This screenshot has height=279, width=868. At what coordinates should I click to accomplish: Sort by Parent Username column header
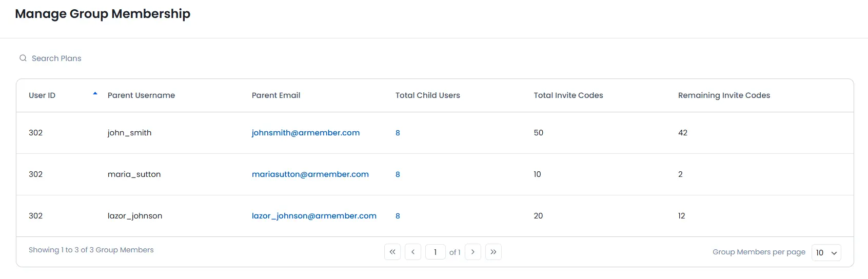pyautogui.click(x=141, y=95)
